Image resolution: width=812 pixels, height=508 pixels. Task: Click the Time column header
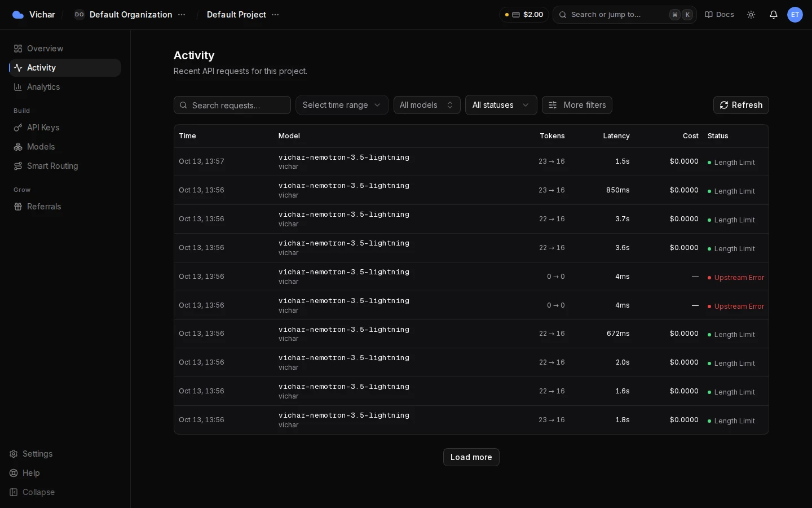(187, 136)
